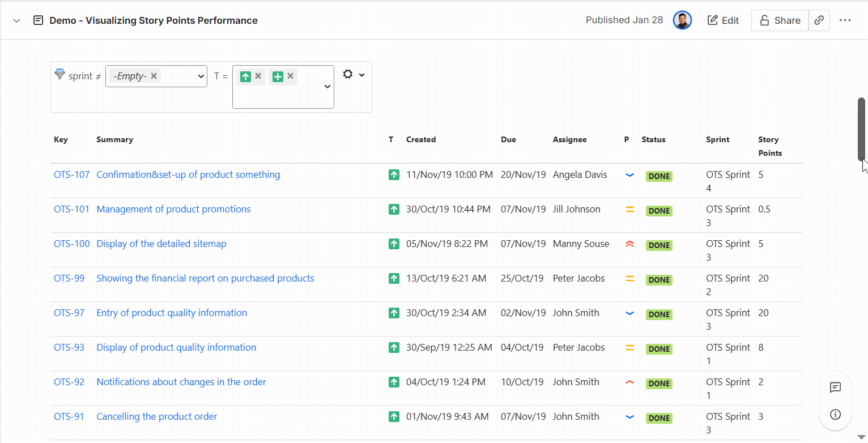Viewport: 868px width, 443px height.
Task: Click the comment feedback icon bottom right
Action: click(x=835, y=387)
